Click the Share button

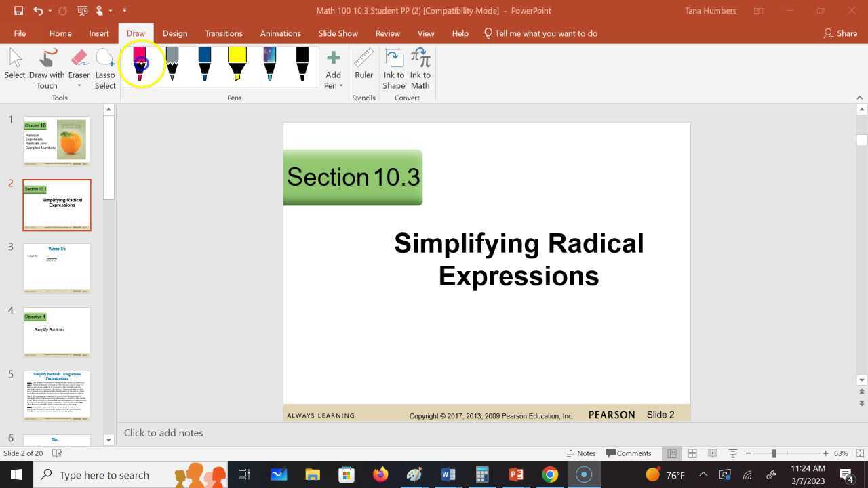point(840,33)
